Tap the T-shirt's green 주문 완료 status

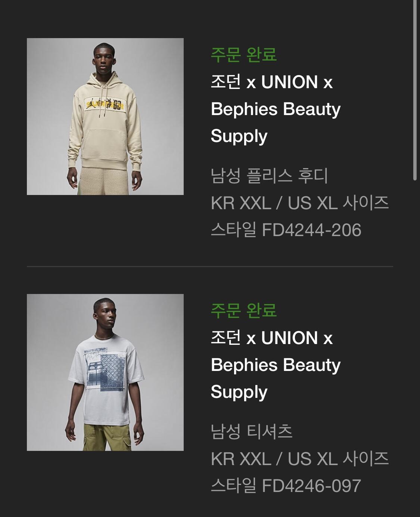tap(243, 311)
